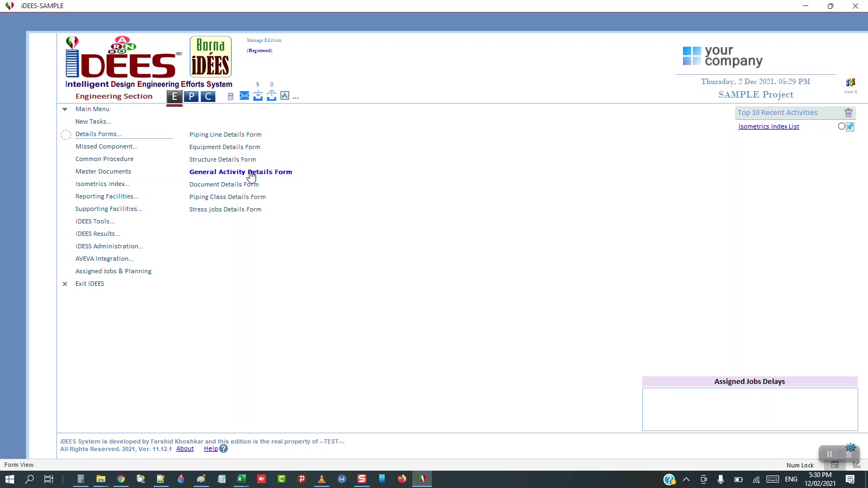Open Equipment Details Form
Viewport: 868px width, 488px height.
click(x=225, y=147)
